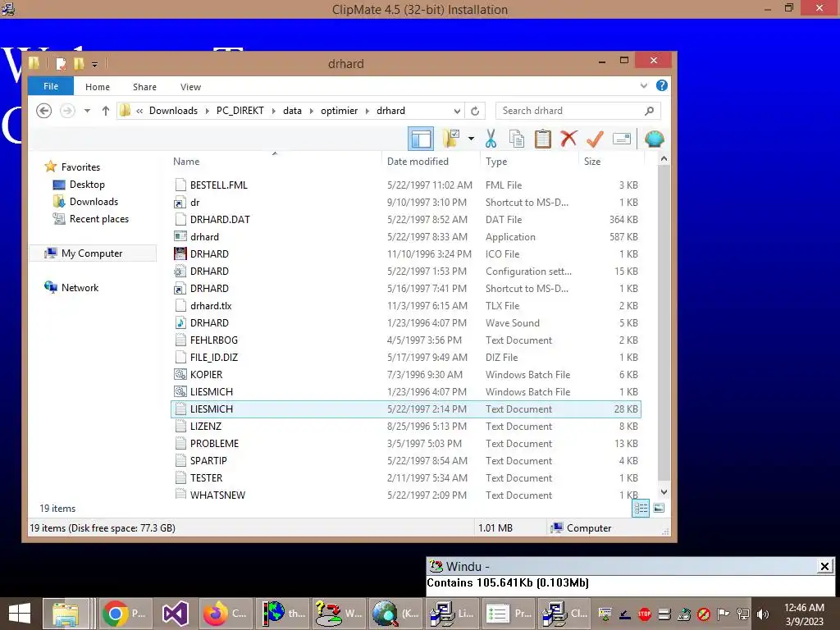Screen dimensions: 840x630
Task: Open the Share ribbon tab
Action: tap(144, 87)
